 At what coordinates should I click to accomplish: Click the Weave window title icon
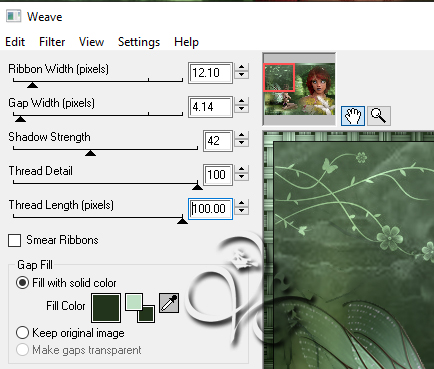pos(14,16)
